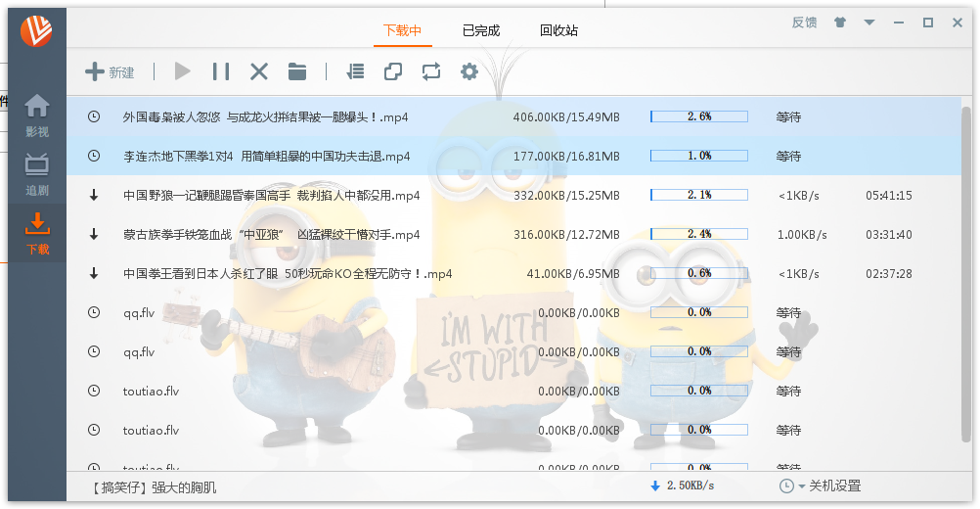The width and height of the screenshot is (980, 509).
Task: Select the 中国拳王看到日本人 download row
Action: 513,273
